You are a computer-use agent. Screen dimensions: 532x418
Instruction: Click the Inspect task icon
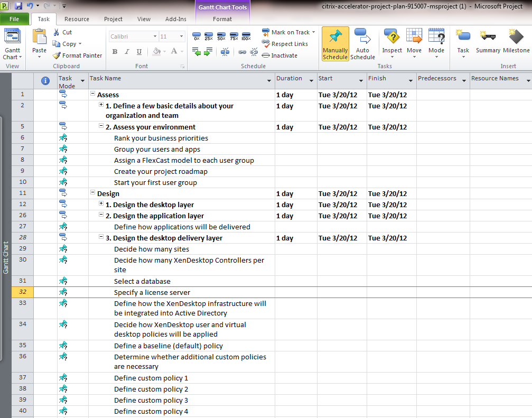click(392, 41)
